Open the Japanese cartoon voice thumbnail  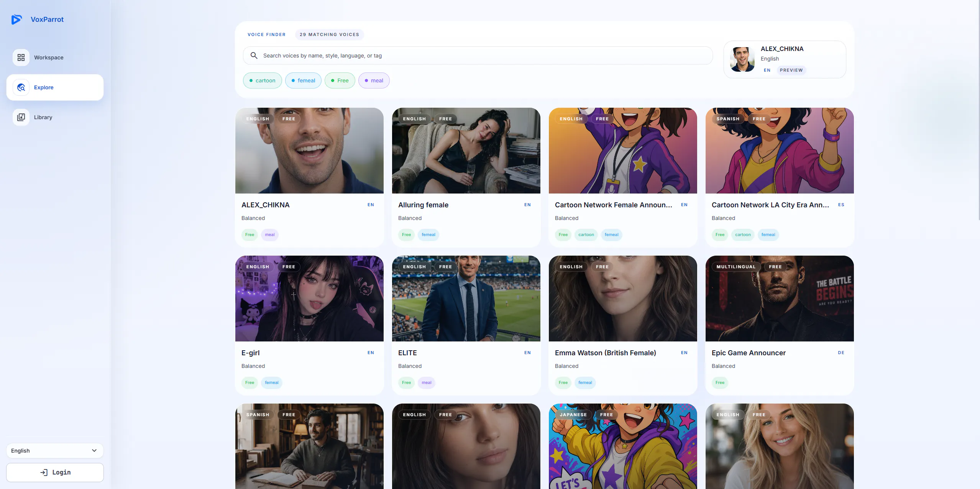coord(623,446)
